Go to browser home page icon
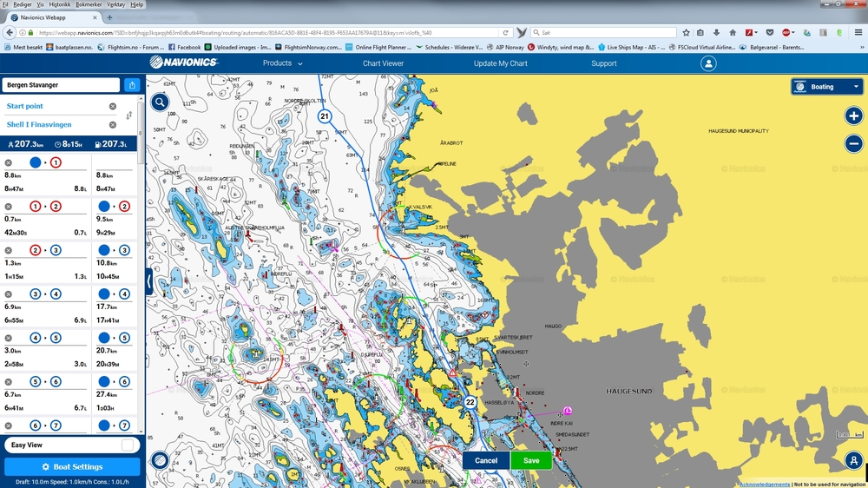Image resolution: width=868 pixels, height=488 pixels. [733, 33]
